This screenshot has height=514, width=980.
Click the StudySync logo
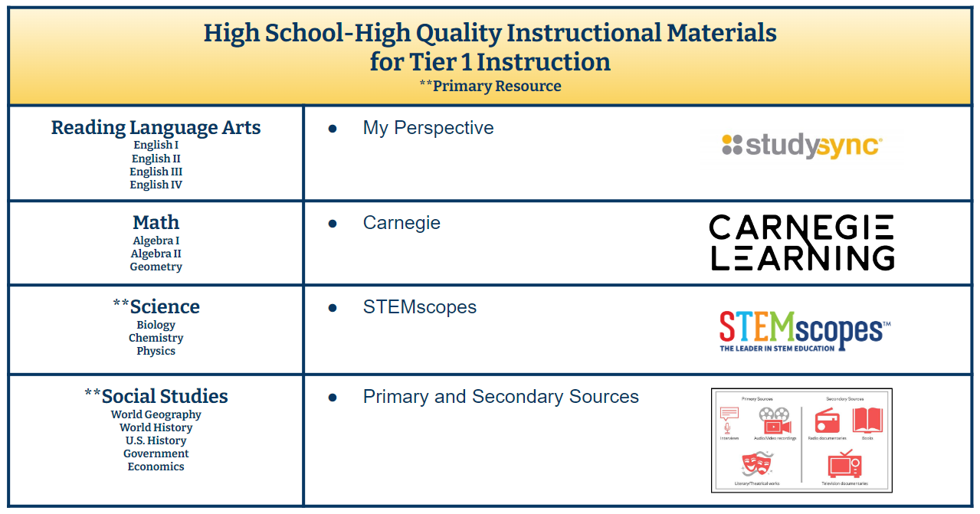[x=802, y=146]
